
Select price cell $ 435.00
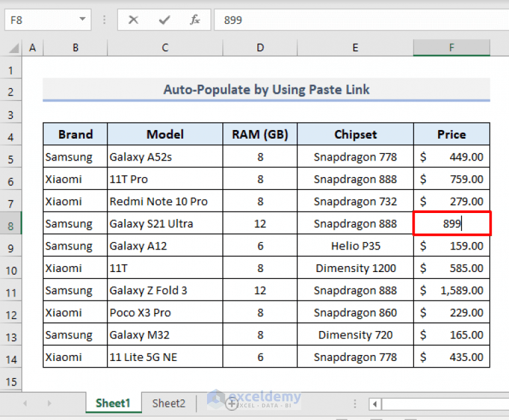pos(451,357)
